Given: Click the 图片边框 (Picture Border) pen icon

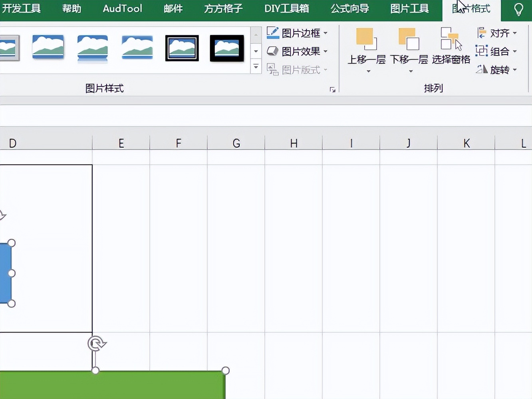Looking at the screenshot, I should coord(273,30).
